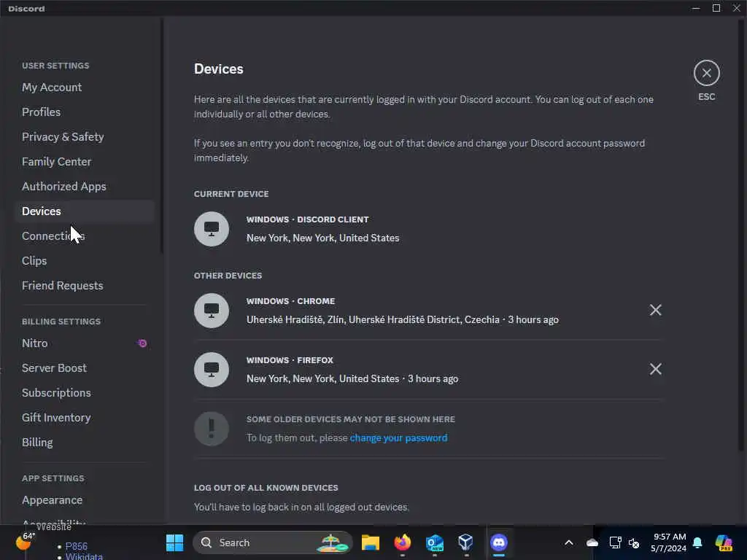747x560 pixels.
Task: Open Connections settings
Action: point(85,236)
